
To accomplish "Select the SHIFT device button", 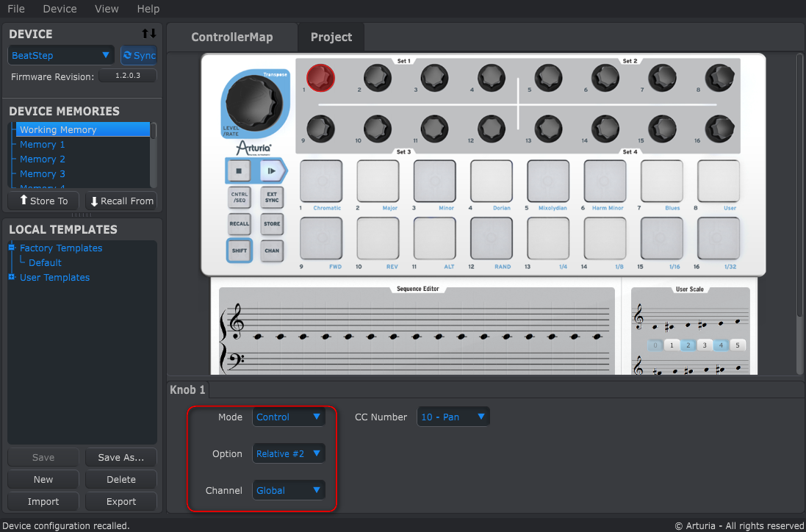I will 240,251.
